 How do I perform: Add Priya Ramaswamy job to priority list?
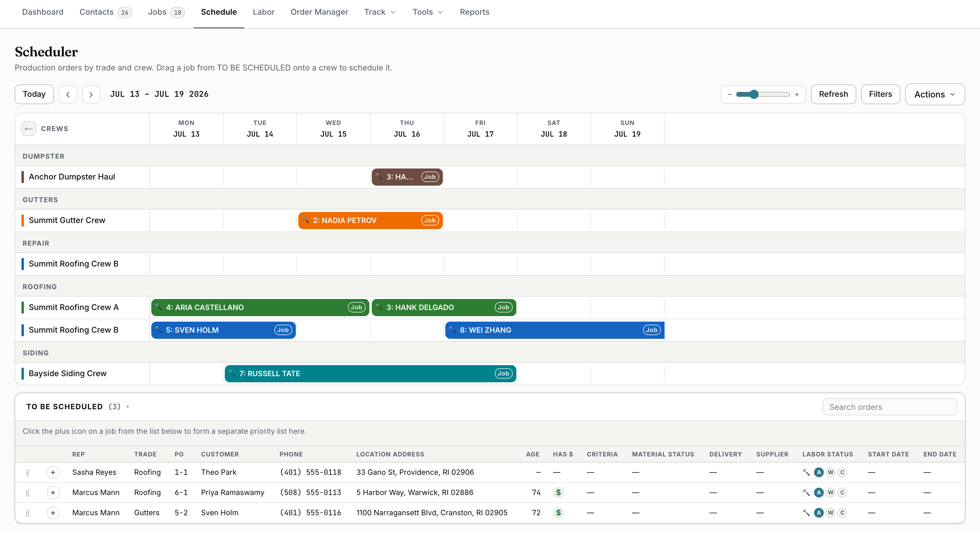coord(53,492)
